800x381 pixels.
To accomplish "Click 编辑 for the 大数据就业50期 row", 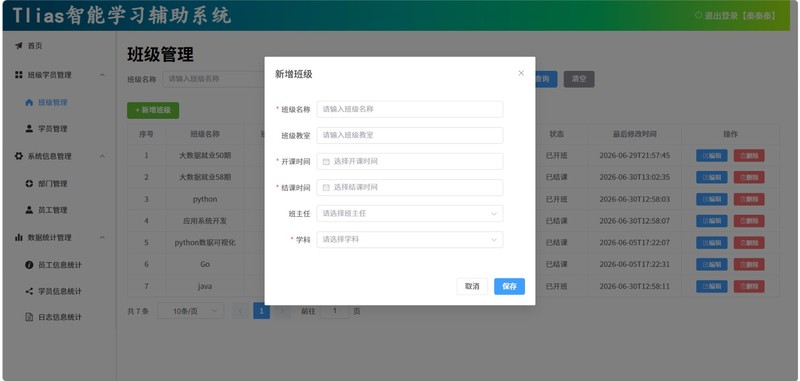I will (712, 156).
